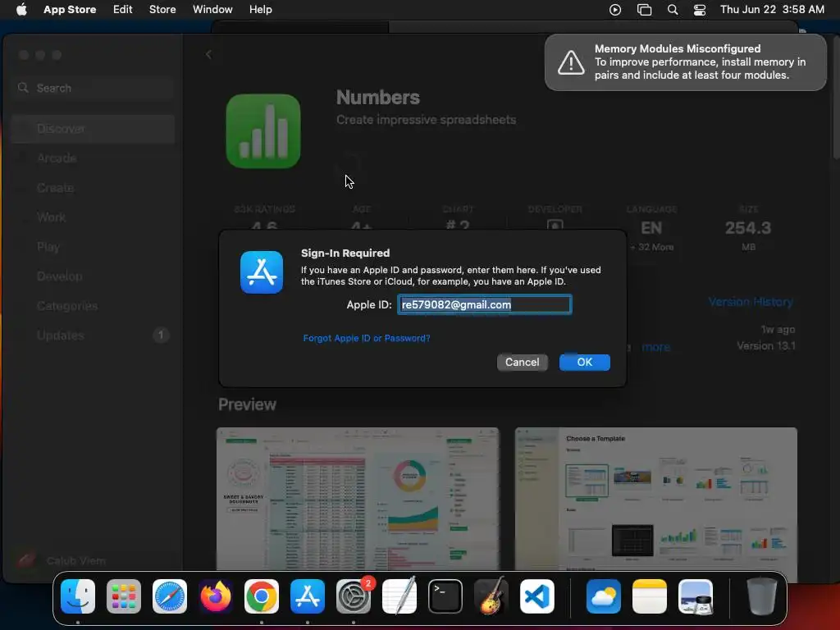The image size is (840, 630).
Task: Select Arcade in the sidebar
Action: click(x=93, y=158)
